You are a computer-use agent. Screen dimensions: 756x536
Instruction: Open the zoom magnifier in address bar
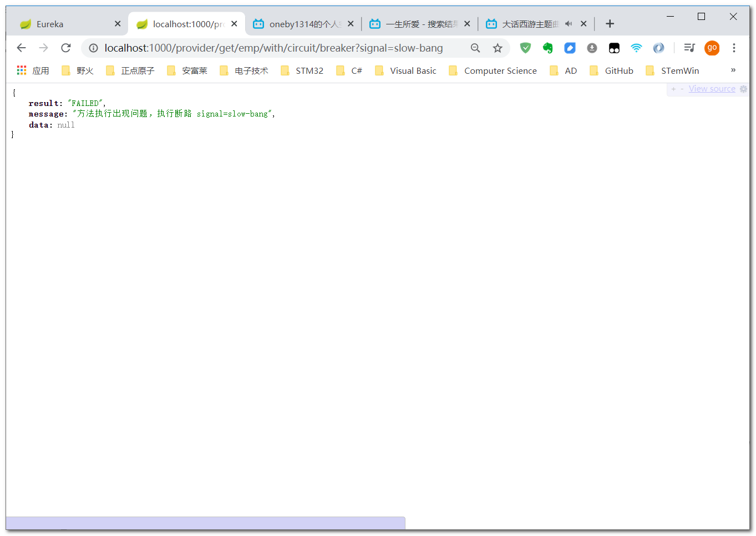pyautogui.click(x=475, y=48)
